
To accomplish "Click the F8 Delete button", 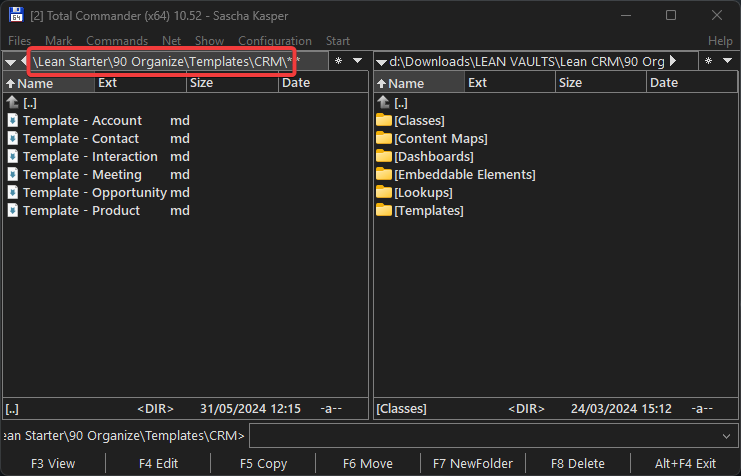I will [x=577, y=464].
